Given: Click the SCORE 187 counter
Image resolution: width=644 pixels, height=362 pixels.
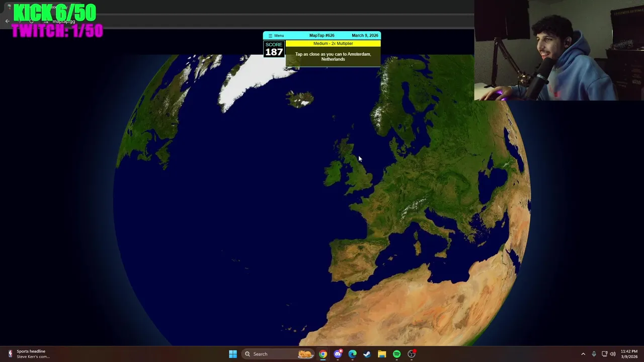Looking at the screenshot, I should [x=274, y=49].
